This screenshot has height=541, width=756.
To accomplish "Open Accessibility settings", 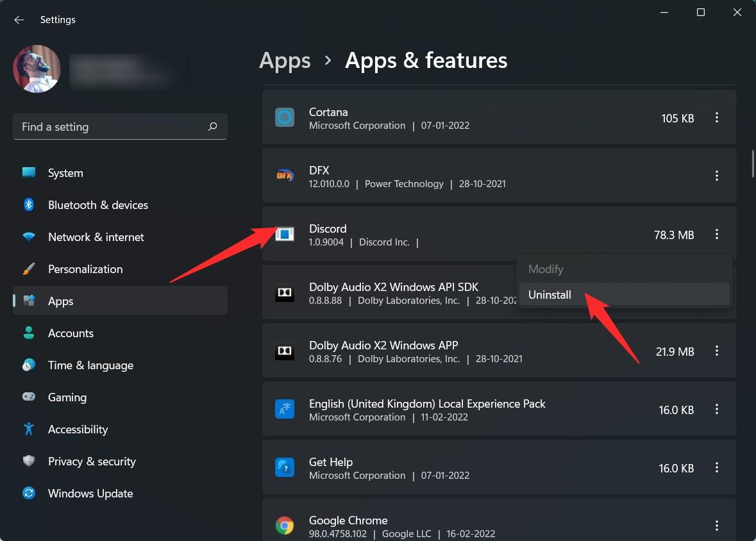I will click(x=120, y=429).
